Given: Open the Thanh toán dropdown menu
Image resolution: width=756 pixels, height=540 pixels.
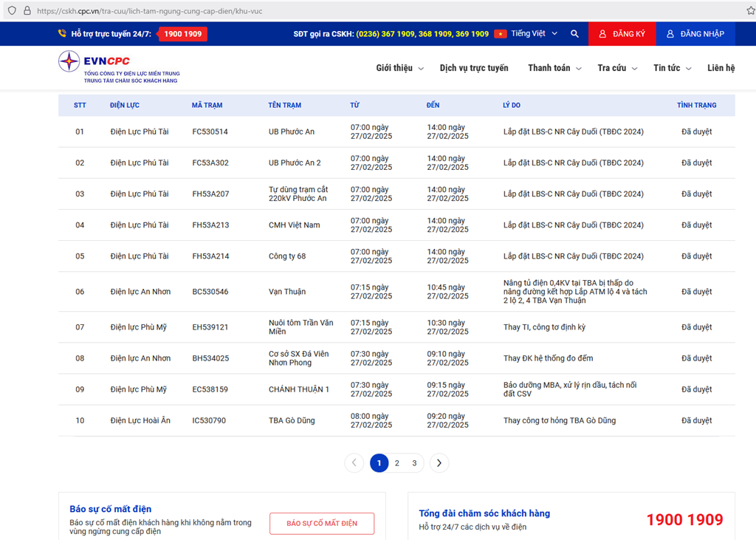Looking at the screenshot, I should point(554,68).
